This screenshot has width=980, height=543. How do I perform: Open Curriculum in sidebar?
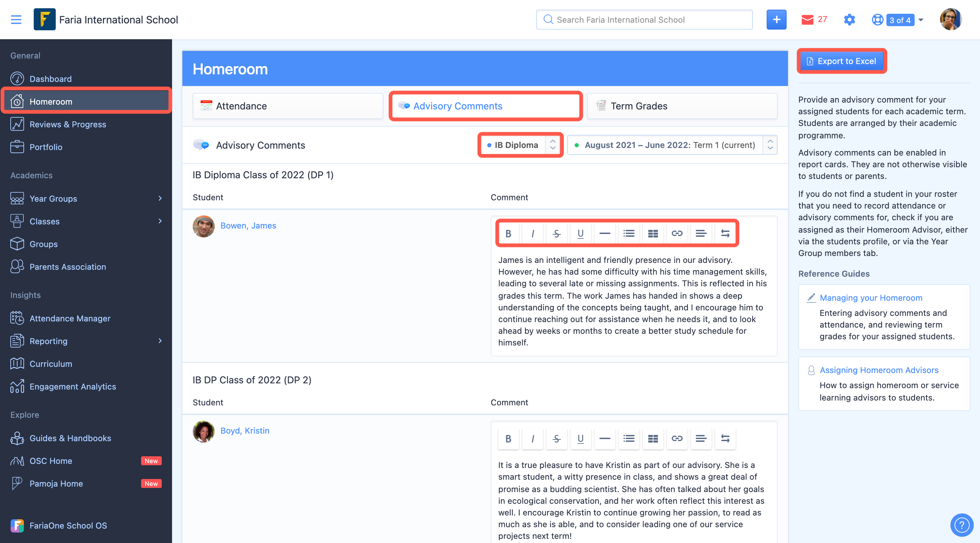[x=86, y=364]
